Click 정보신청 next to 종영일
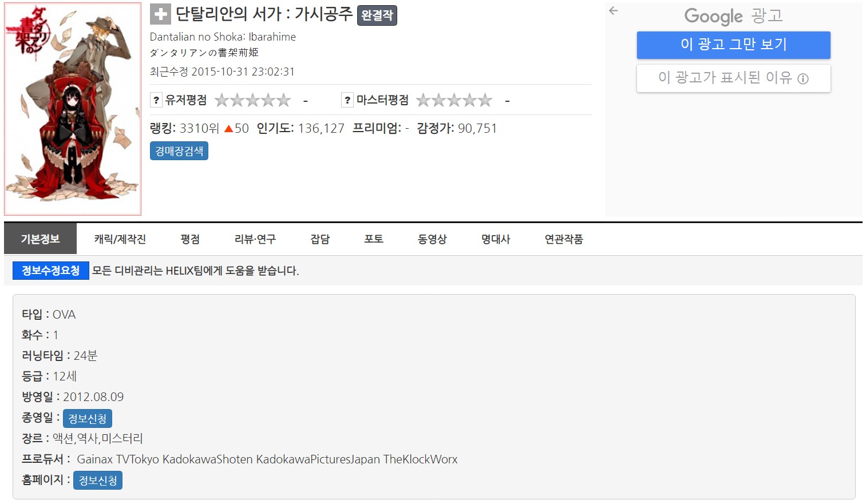866x504 pixels. tap(88, 419)
